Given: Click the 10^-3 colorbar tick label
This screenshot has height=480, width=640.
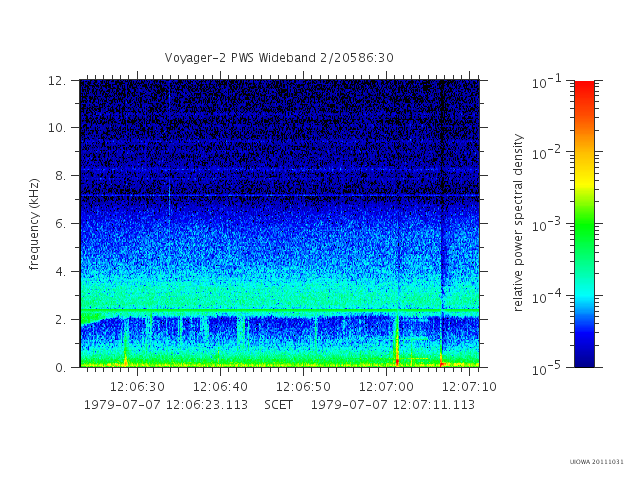Looking at the screenshot, I should (x=547, y=225).
